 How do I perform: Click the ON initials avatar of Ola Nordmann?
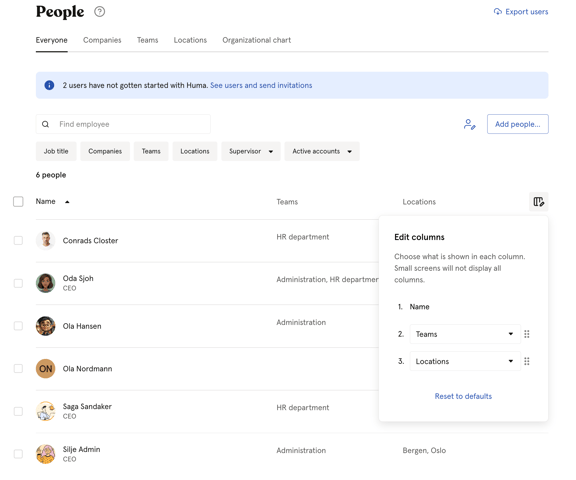click(x=46, y=368)
